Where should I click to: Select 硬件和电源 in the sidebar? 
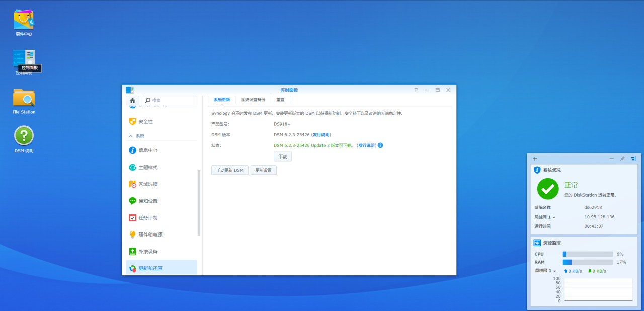pos(150,235)
